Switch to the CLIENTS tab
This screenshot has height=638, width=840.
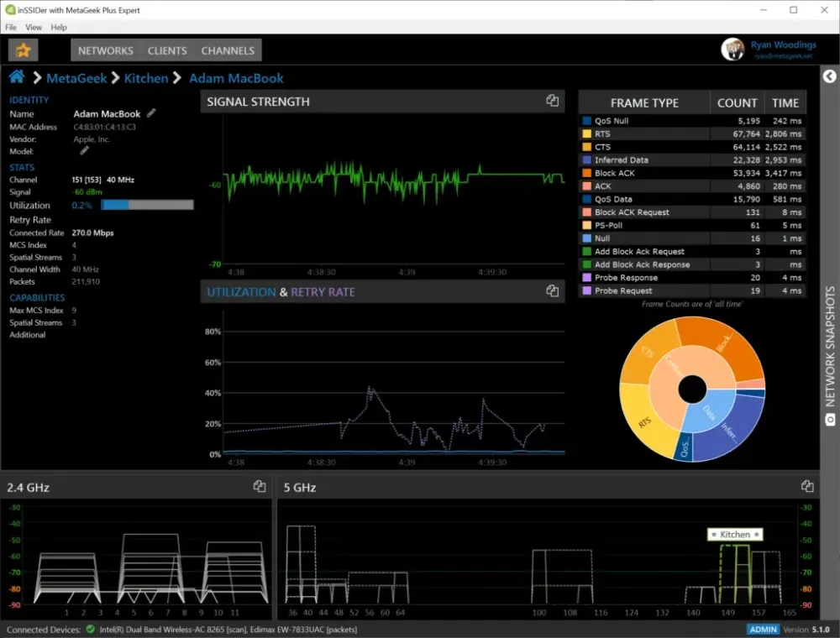pos(166,50)
